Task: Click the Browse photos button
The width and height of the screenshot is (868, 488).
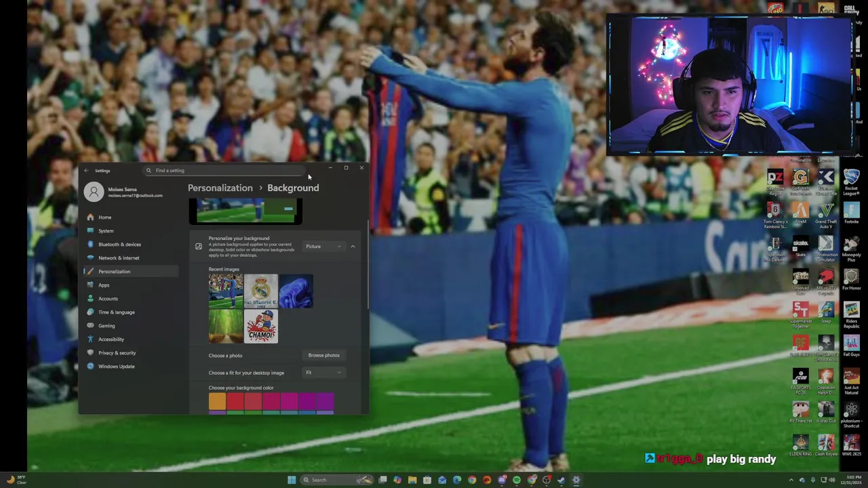Action: pos(324,355)
